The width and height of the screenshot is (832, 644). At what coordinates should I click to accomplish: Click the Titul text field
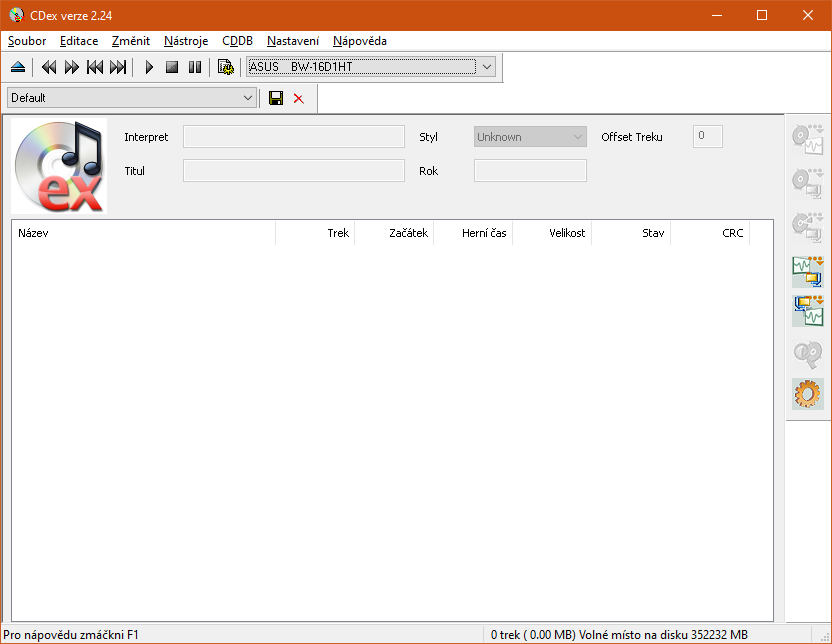click(294, 171)
